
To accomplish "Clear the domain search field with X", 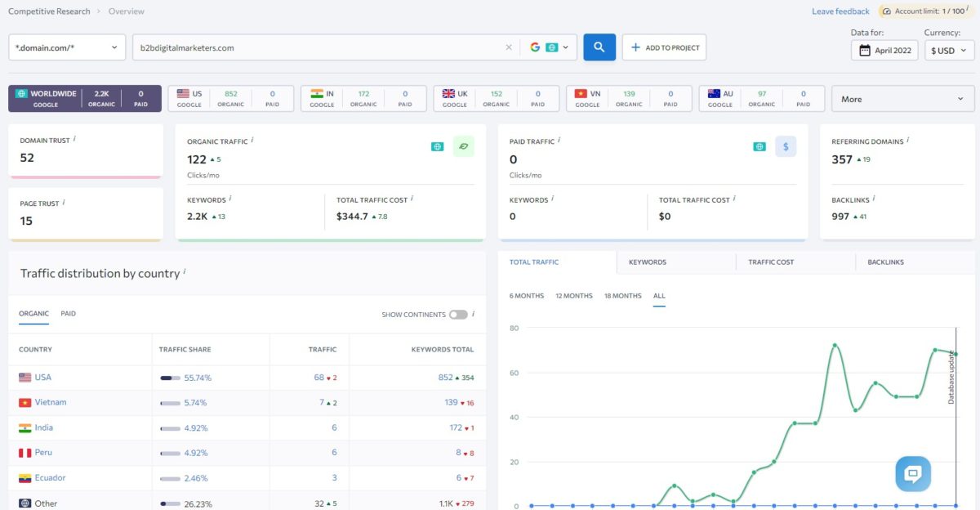I will click(x=509, y=47).
